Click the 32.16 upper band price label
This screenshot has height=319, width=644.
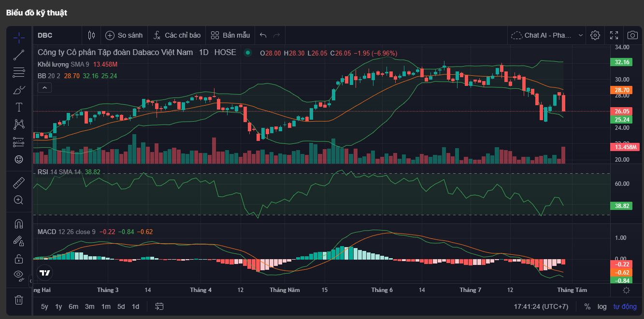tap(621, 62)
